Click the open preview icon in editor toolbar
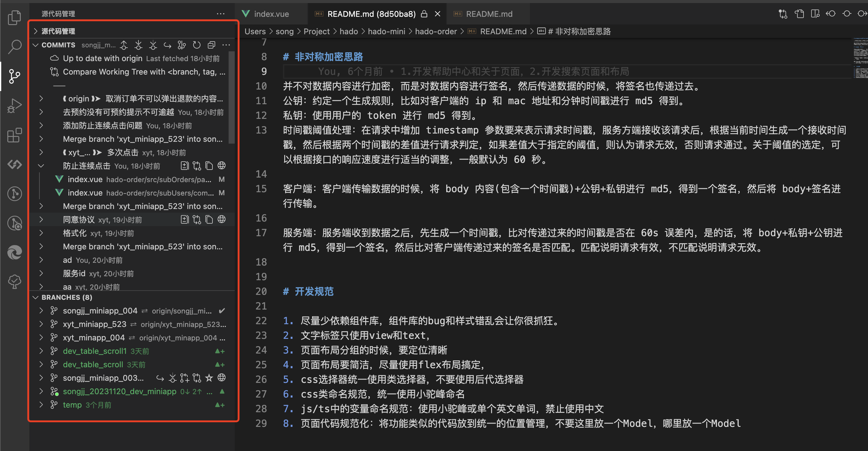The width and height of the screenshot is (868, 451). point(815,14)
